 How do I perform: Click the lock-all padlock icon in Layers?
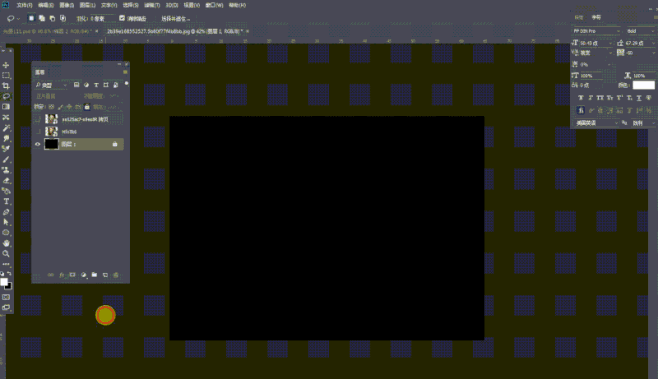pyautogui.click(x=87, y=107)
